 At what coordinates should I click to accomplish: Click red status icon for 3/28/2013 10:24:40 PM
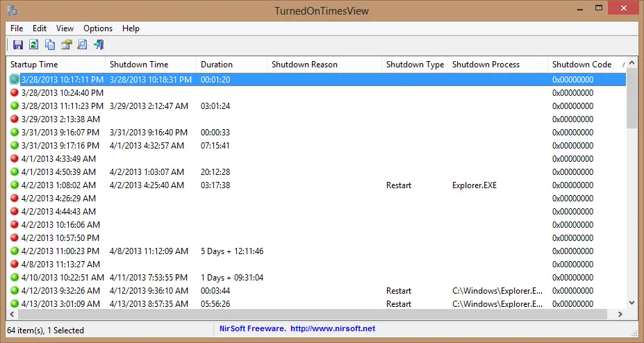click(15, 93)
